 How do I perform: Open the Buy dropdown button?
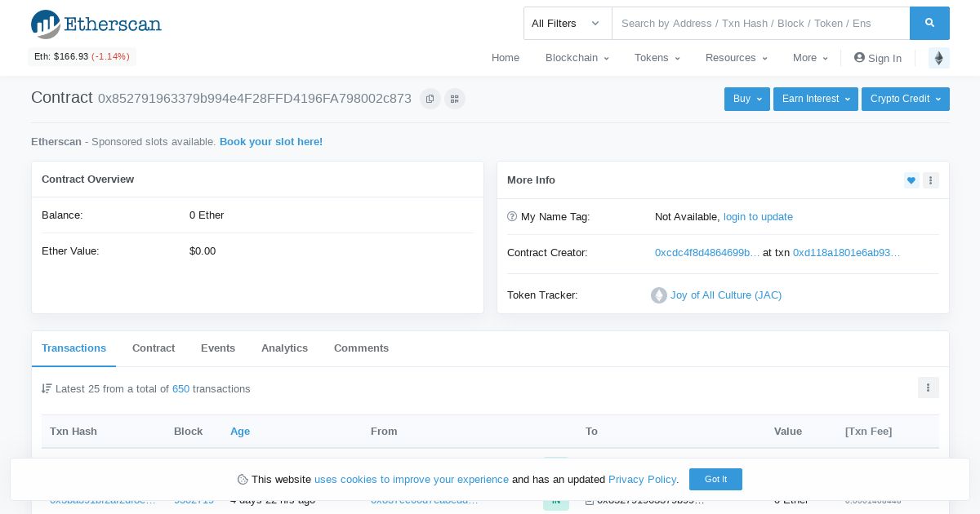(747, 99)
